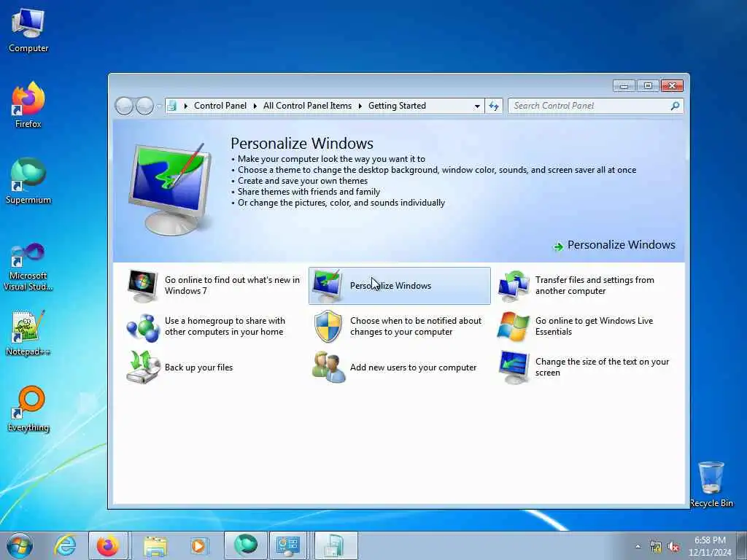Screen dimensions: 747x560
Task: Show hidden tray icons arrow
Action: pos(638,547)
